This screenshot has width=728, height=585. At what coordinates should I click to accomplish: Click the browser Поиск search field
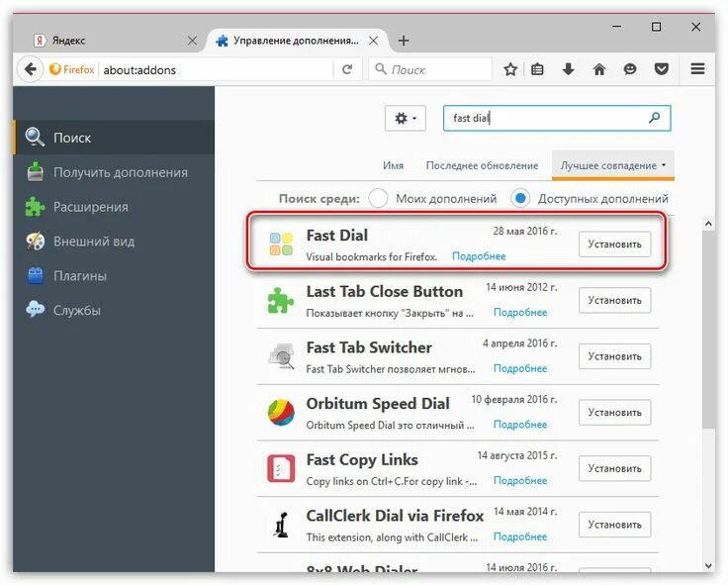(430, 69)
